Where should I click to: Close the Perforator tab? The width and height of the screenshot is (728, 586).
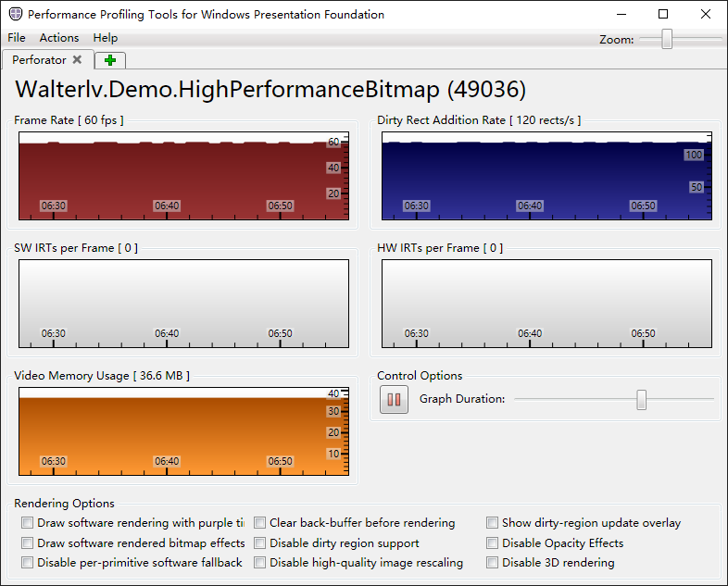[x=78, y=59]
